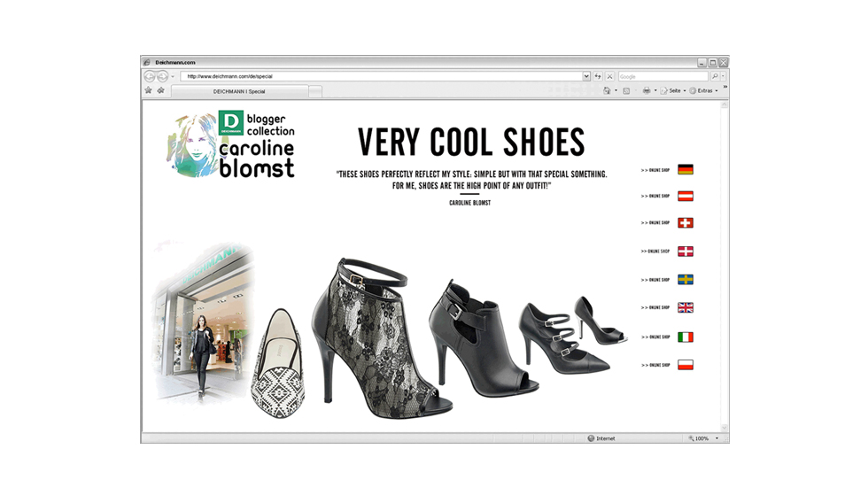Click the Deichmann D logo
Image resolution: width=868 pixels, height=480 pixels.
point(231,123)
